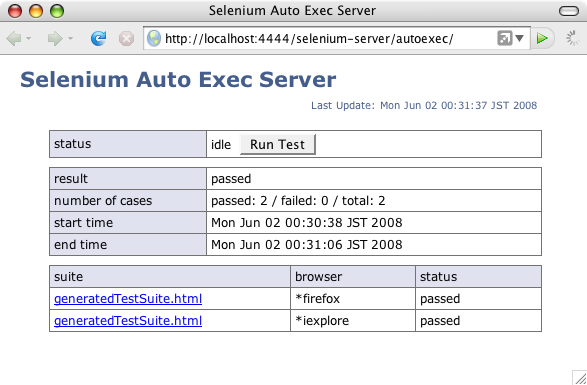Screen dimensions: 587x385
Task: Minimize the window with yellow button
Action: coord(36,11)
